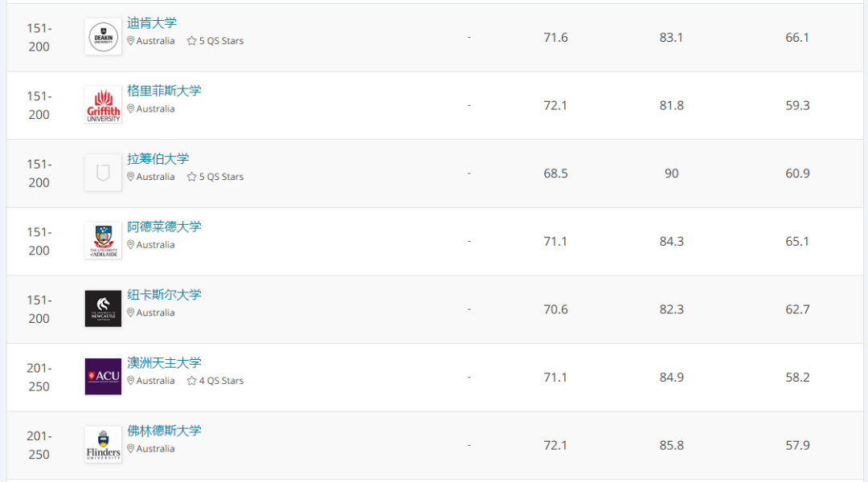The height and width of the screenshot is (482, 868).
Task: Click the 4 QS Stars label for ACU
Action: (x=221, y=381)
